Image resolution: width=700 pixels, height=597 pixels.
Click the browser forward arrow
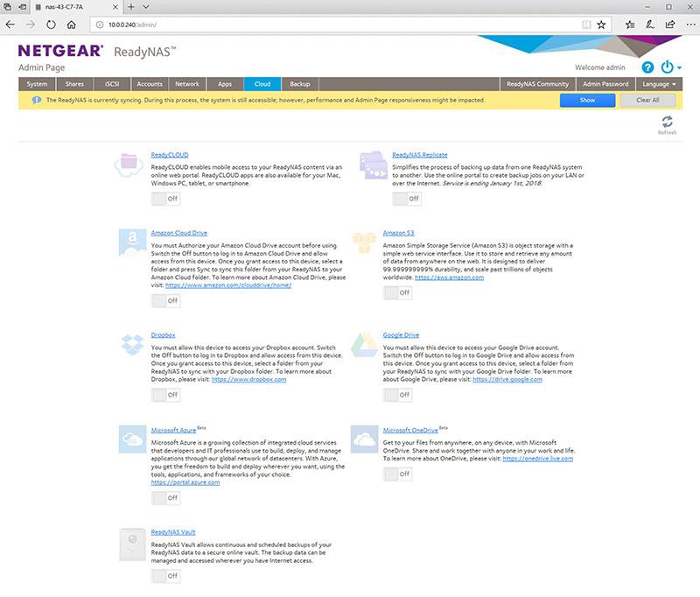(31, 25)
